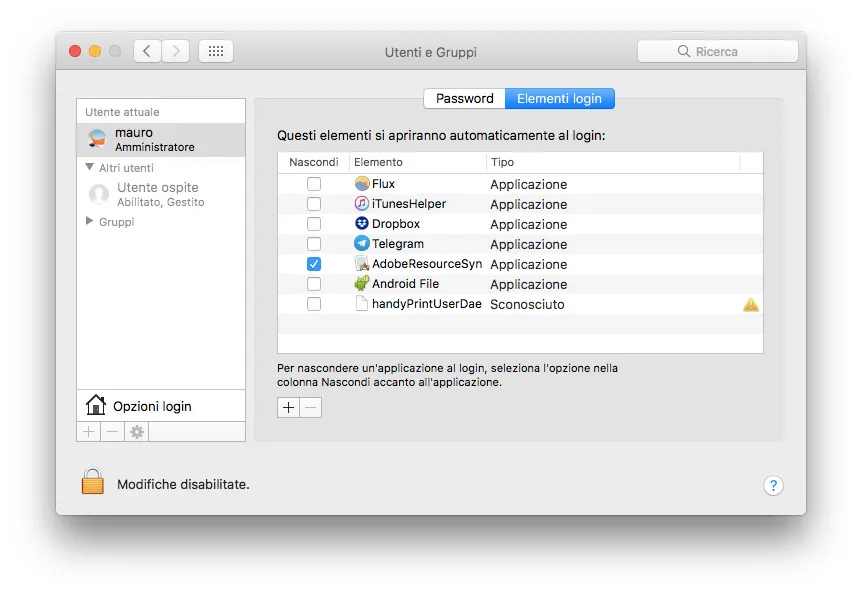The height and width of the screenshot is (595, 862).
Task: Add a login item with the plus button
Action: coord(288,407)
